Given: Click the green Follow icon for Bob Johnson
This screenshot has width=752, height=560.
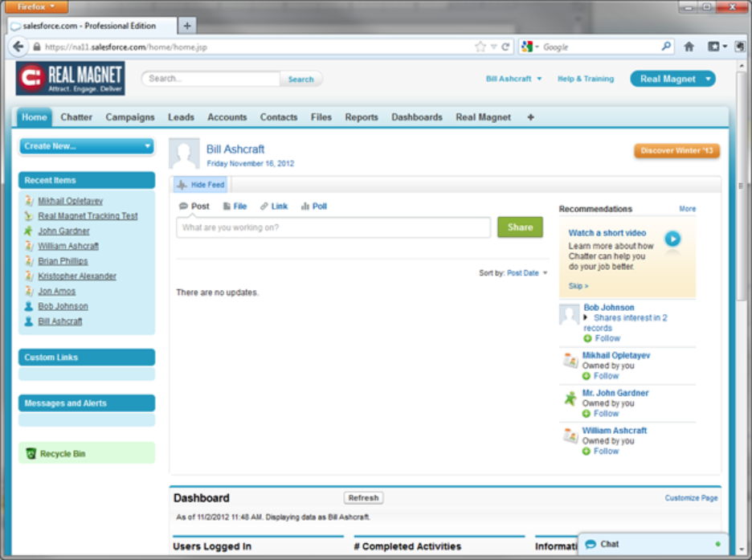Looking at the screenshot, I should (587, 338).
